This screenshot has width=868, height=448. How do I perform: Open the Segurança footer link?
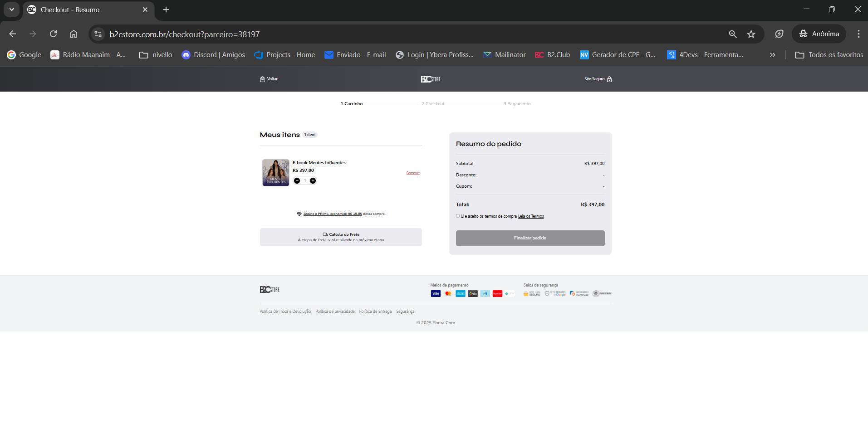point(405,312)
